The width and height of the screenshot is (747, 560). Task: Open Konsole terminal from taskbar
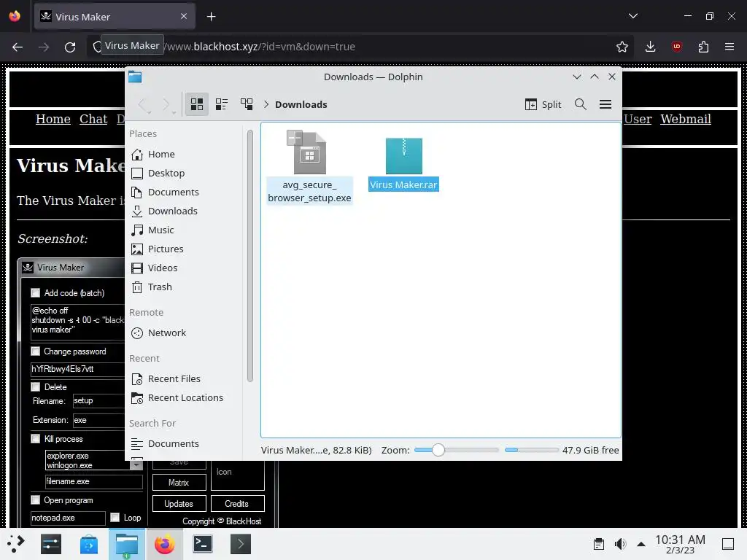pos(203,544)
